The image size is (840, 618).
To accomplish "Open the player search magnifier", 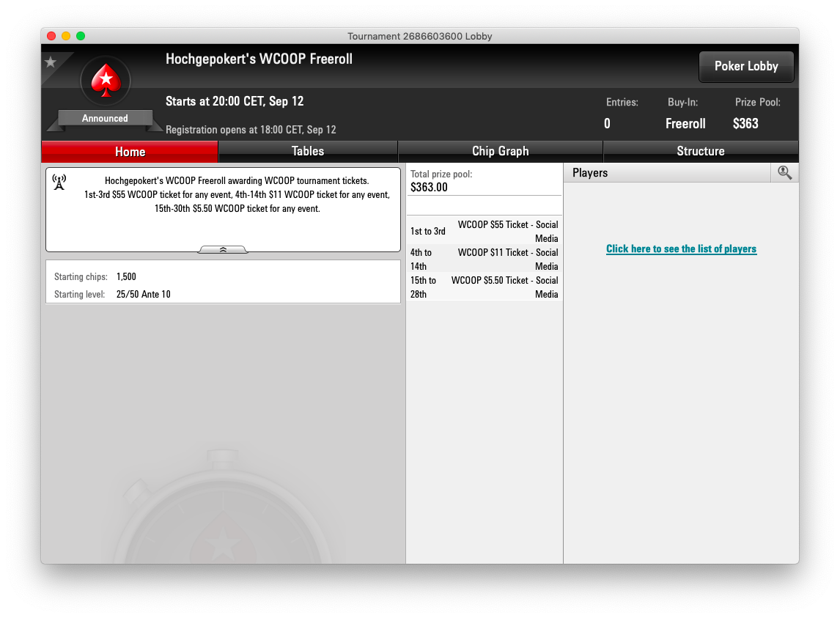I will click(785, 172).
